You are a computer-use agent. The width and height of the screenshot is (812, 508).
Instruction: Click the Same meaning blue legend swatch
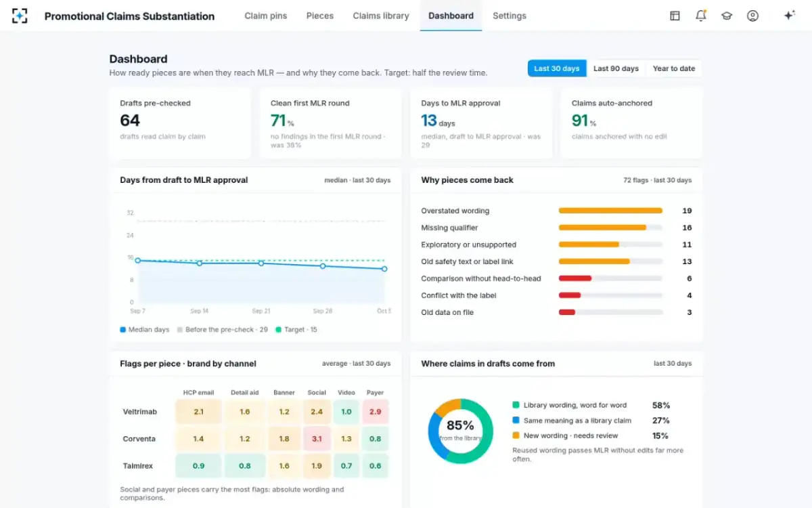516,421
